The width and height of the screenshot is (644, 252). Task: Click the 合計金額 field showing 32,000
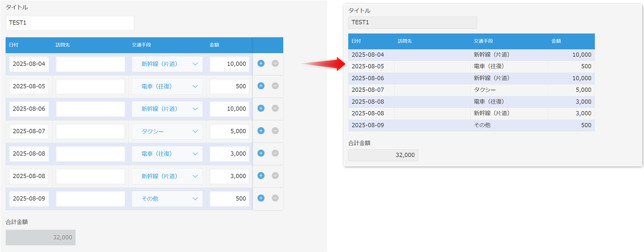click(41, 238)
